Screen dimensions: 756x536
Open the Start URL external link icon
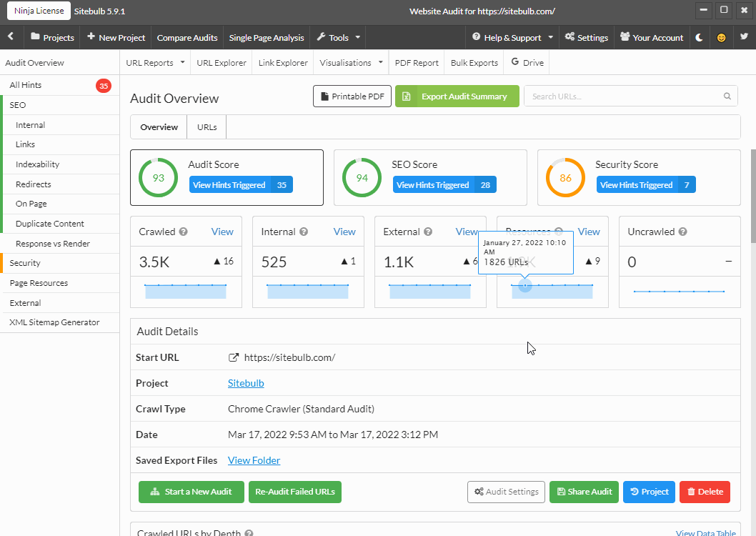(x=234, y=357)
